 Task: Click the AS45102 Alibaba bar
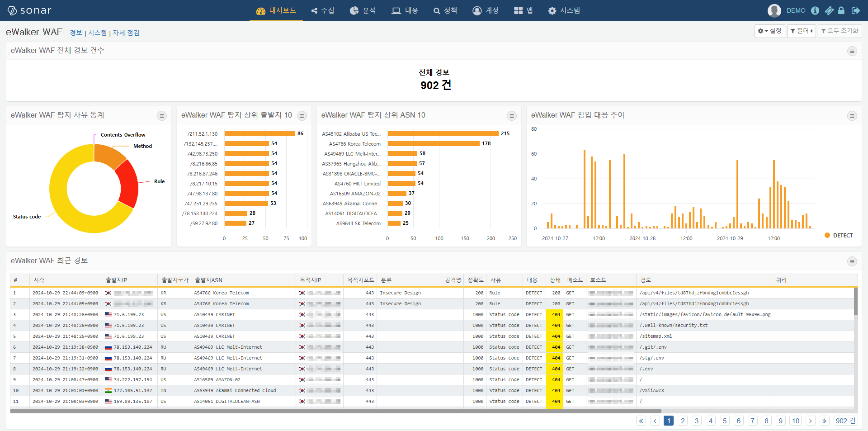443,133
